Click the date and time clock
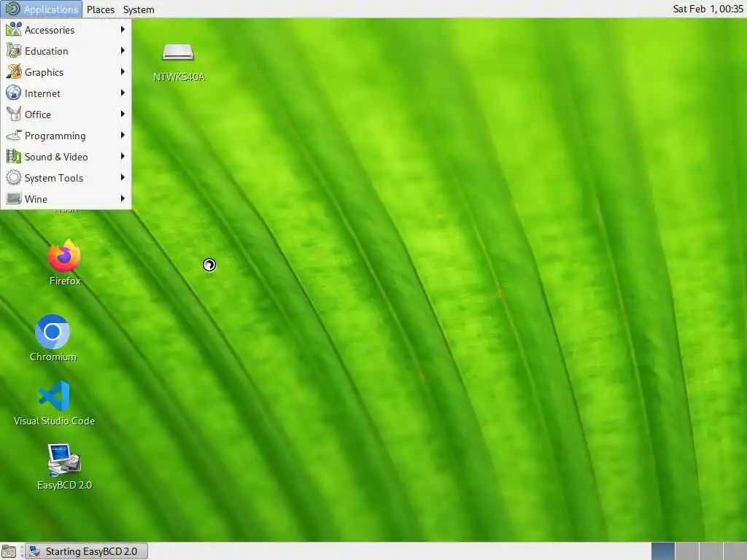 click(x=708, y=9)
